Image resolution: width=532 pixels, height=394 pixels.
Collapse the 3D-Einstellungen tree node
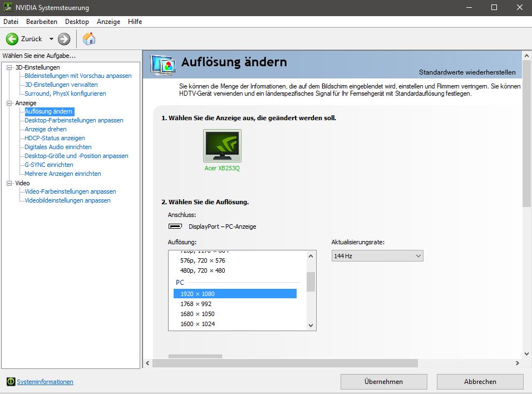[9, 67]
